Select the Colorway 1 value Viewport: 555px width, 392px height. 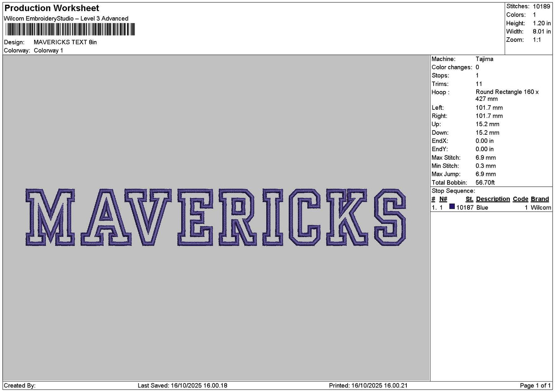pyautogui.click(x=48, y=51)
